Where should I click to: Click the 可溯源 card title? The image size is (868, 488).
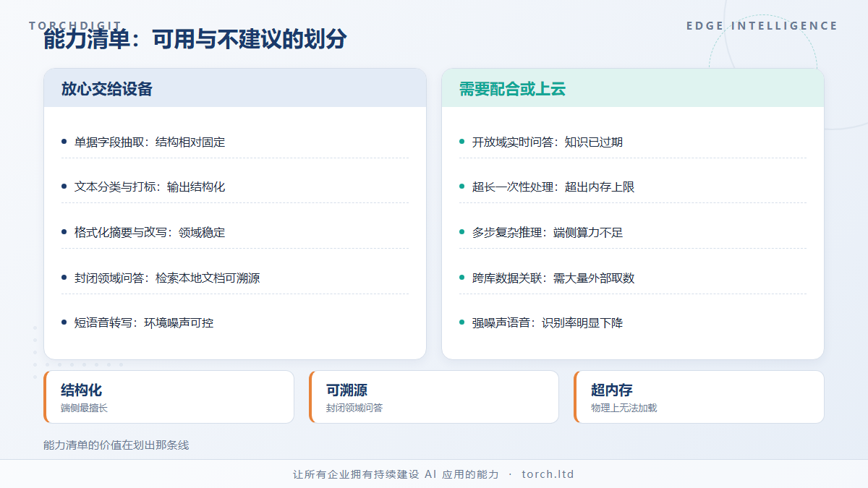tap(347, 390)
